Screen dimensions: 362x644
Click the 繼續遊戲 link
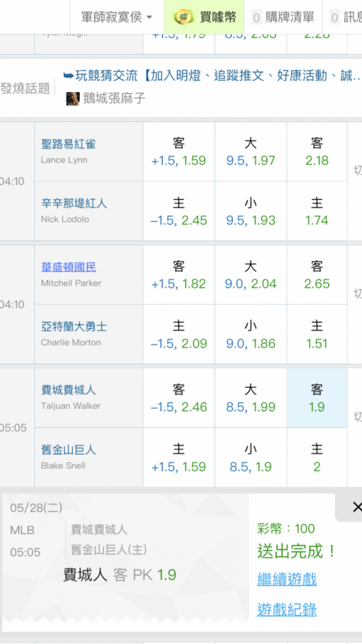(287, 579)
